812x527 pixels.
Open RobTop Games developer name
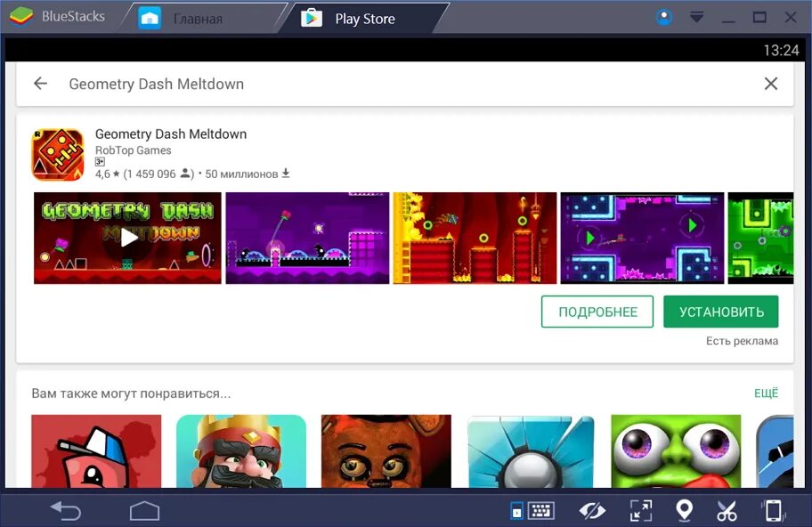(x=133, y=150)
